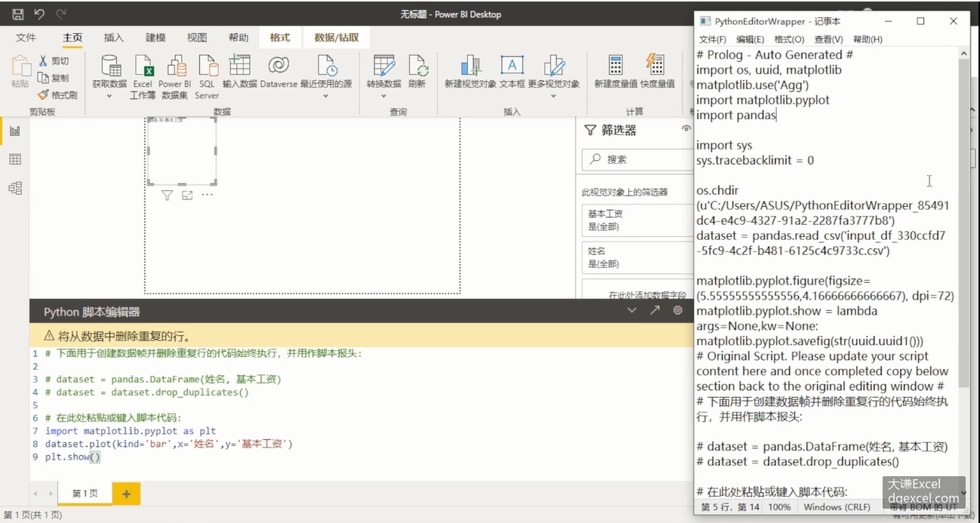Click the Save icon in title bar

coord(18,14)
